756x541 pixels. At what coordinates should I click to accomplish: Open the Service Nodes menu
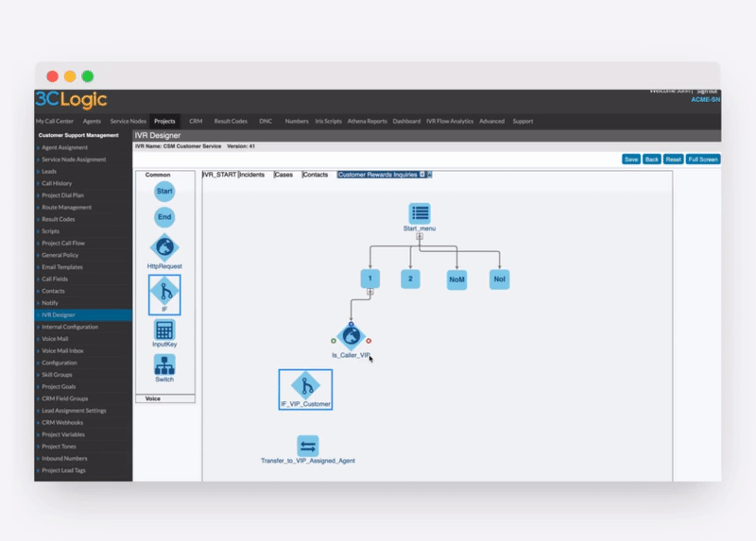[128, 122]
